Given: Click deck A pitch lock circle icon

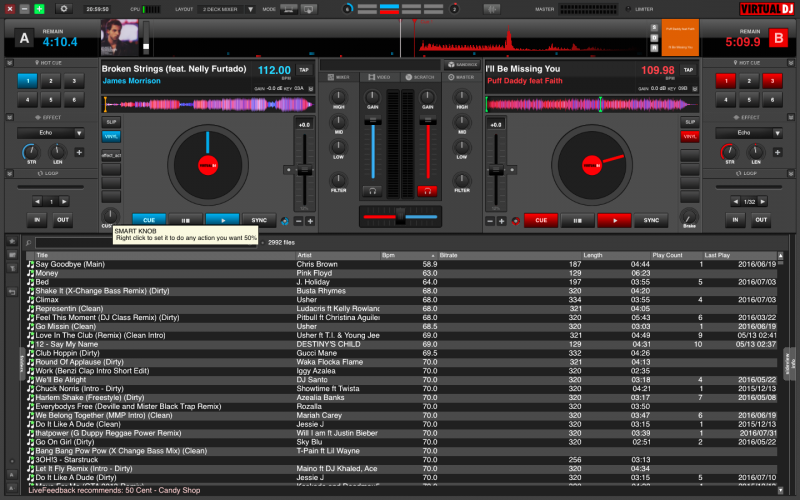Looking at the screenshot, I should pos(285,221).
